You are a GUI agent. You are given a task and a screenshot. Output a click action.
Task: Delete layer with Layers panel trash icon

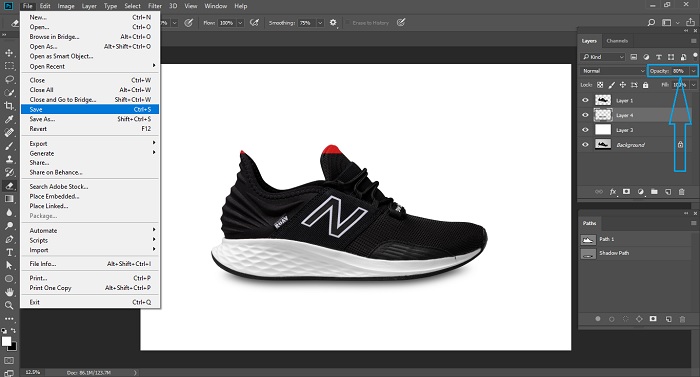point(681,192)
